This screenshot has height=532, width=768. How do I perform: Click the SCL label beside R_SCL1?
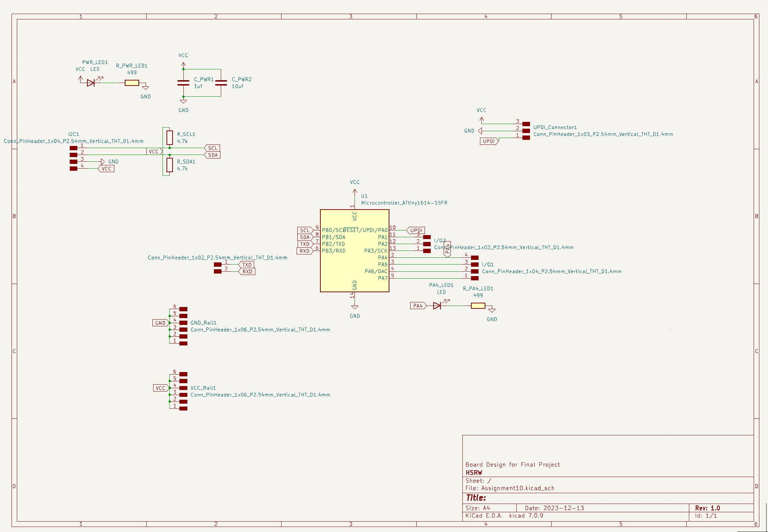[212, 148]
